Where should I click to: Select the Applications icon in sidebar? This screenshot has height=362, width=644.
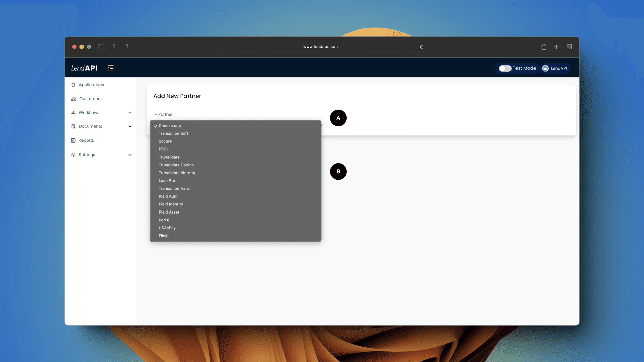(x=73, y=85)
